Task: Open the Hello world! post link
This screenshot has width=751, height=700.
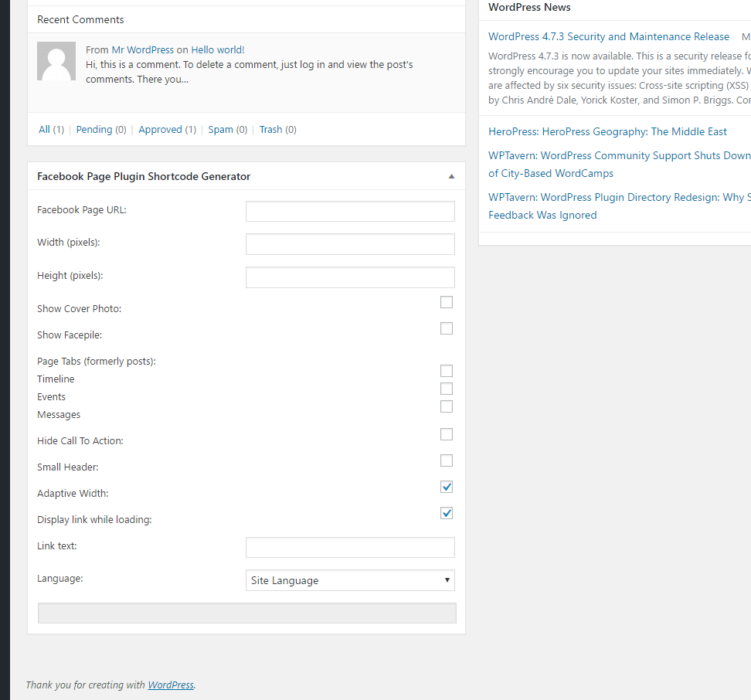Action: coord(217,49)
